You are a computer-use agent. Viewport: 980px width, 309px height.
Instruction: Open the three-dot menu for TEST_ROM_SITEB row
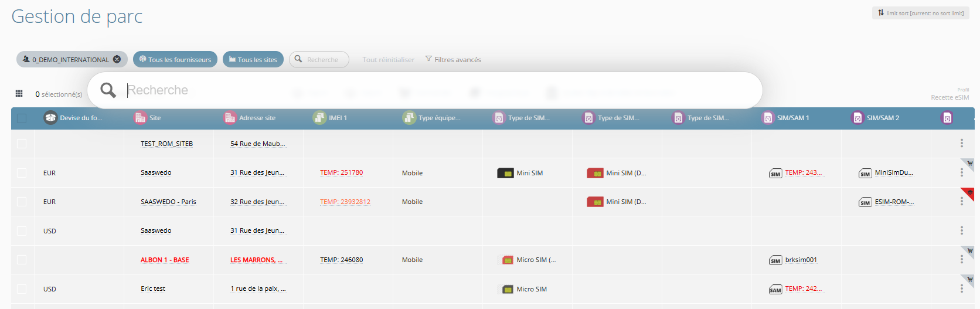[961, 143]
